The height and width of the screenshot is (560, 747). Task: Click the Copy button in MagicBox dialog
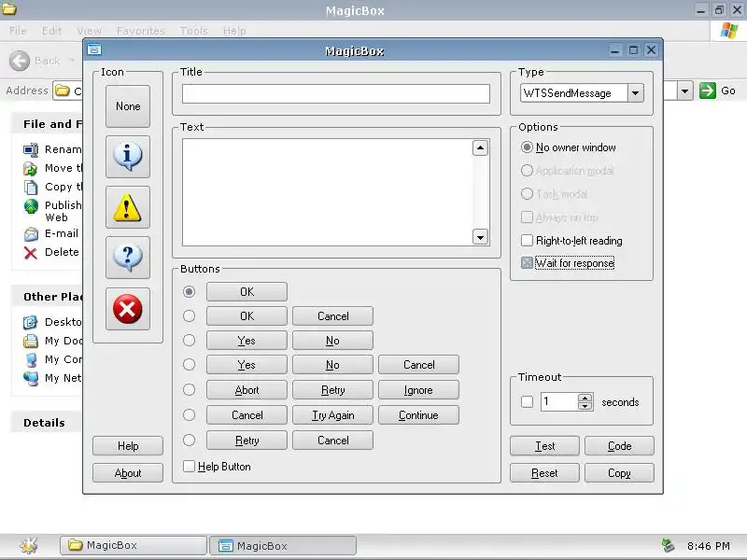[619, 473]
